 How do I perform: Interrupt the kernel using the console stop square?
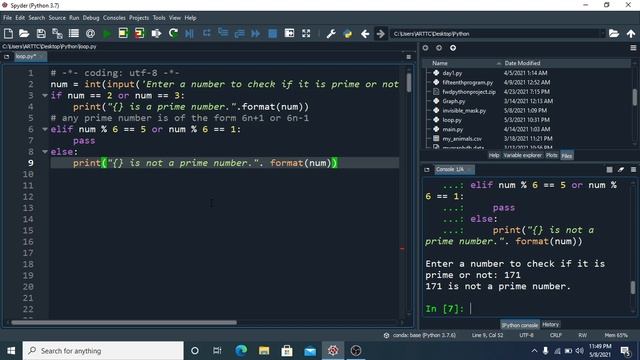coord(609,169)
